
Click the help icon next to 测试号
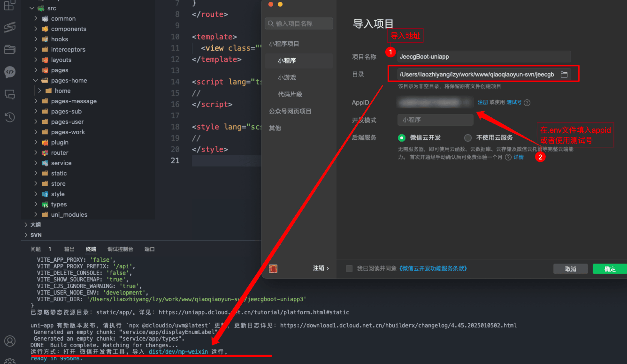coord(527,103)
